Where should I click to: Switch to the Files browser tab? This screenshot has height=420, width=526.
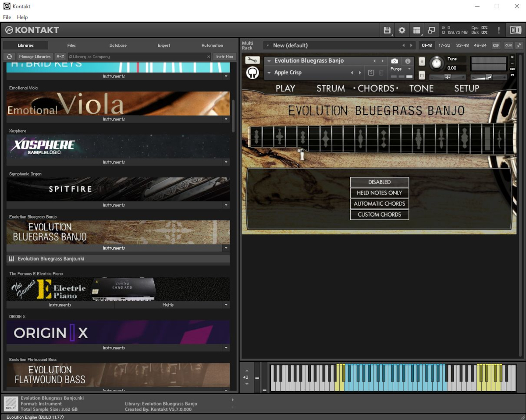pyautogui.click(x=71, y=46)
